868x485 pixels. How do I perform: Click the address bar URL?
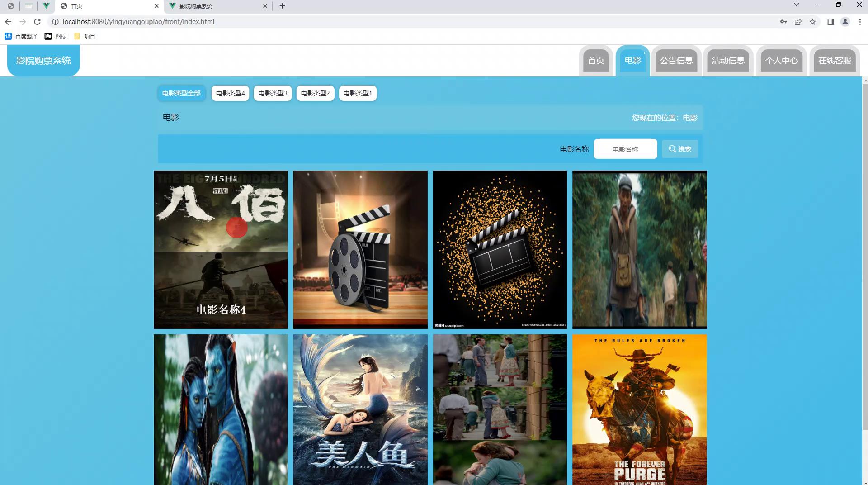click(x=138, y=22)
